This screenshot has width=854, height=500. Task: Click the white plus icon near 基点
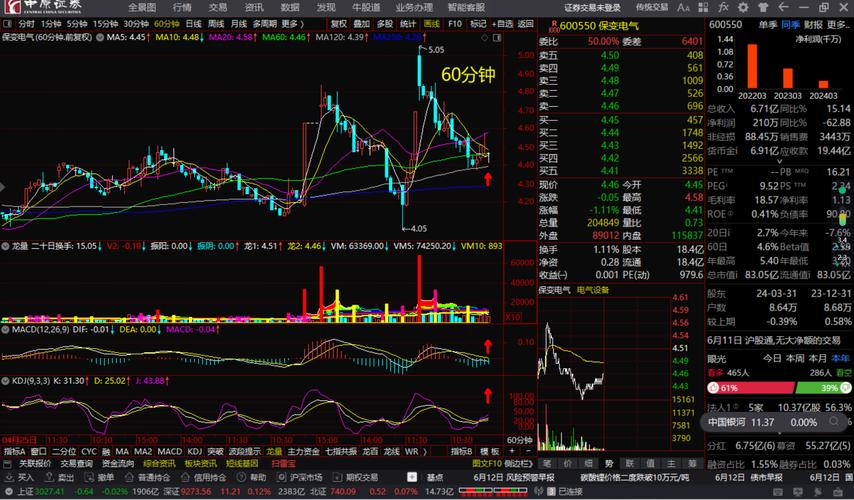tap(412, 477)
